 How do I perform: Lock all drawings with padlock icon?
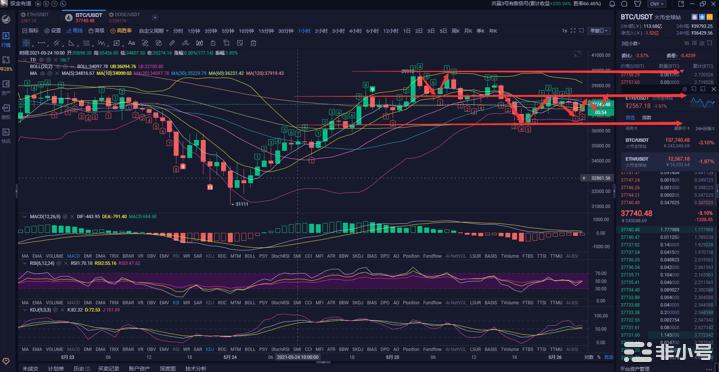213,43
